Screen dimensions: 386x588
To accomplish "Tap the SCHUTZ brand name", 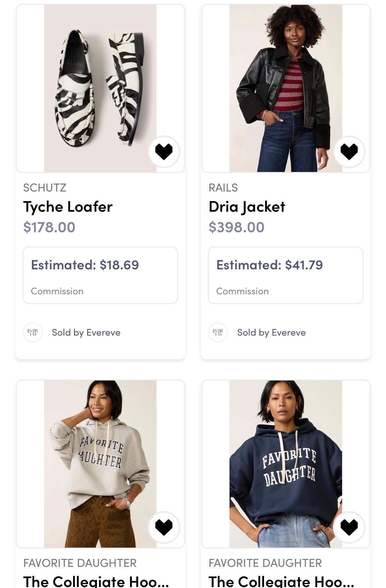I will click(x=45, y=188).
